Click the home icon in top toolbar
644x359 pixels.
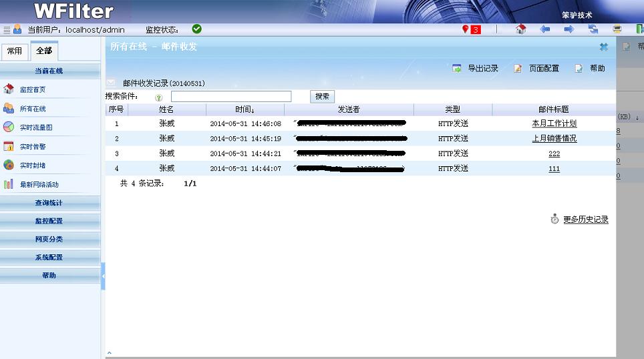point(521,29)
